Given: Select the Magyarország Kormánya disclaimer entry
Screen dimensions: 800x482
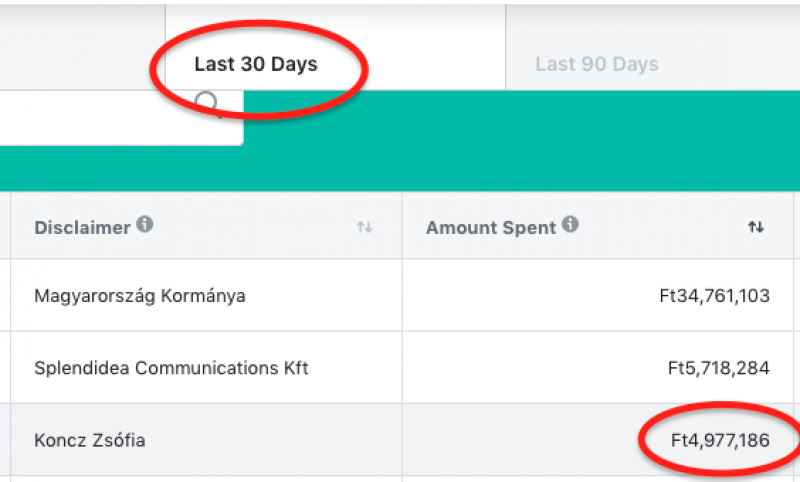Looking at the screenshot, I should [140, 296].
